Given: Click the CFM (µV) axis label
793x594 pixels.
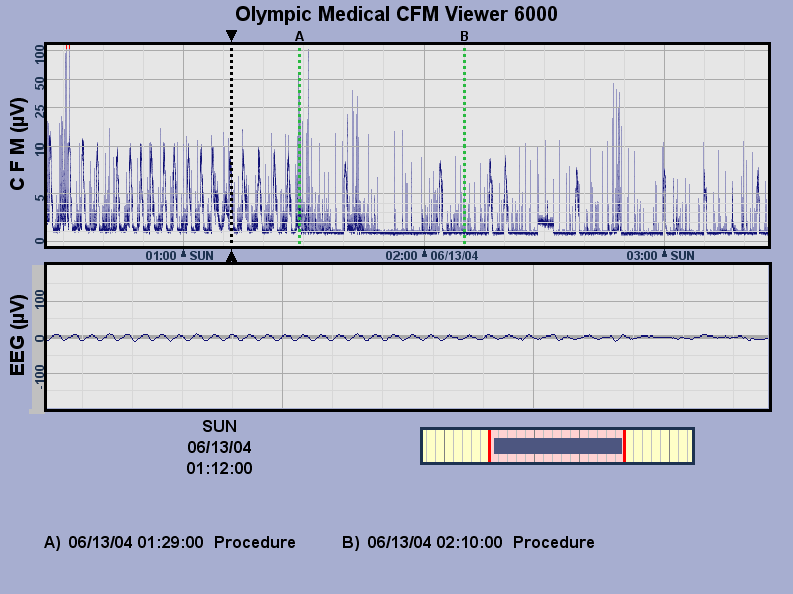Looking at the screenshot, I should point(18,144).
